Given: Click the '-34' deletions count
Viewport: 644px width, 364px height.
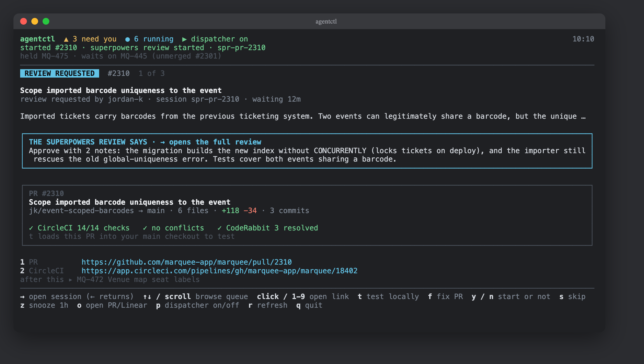Looking at the screenshot, I should [250, 211].
